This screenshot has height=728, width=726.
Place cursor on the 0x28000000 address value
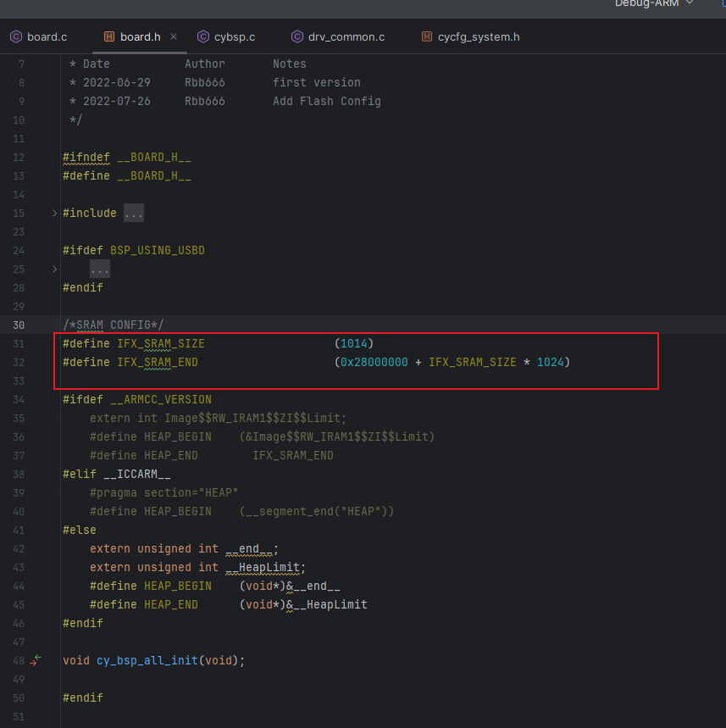(x=374, y=363)
